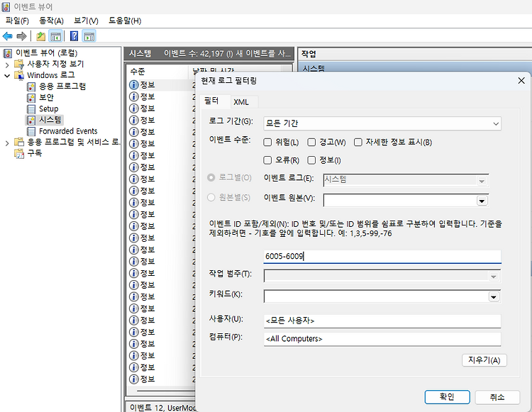Click the 수준 column header
Image resolution: width=532 pixels, height=412 pixels.
[157, 71]
